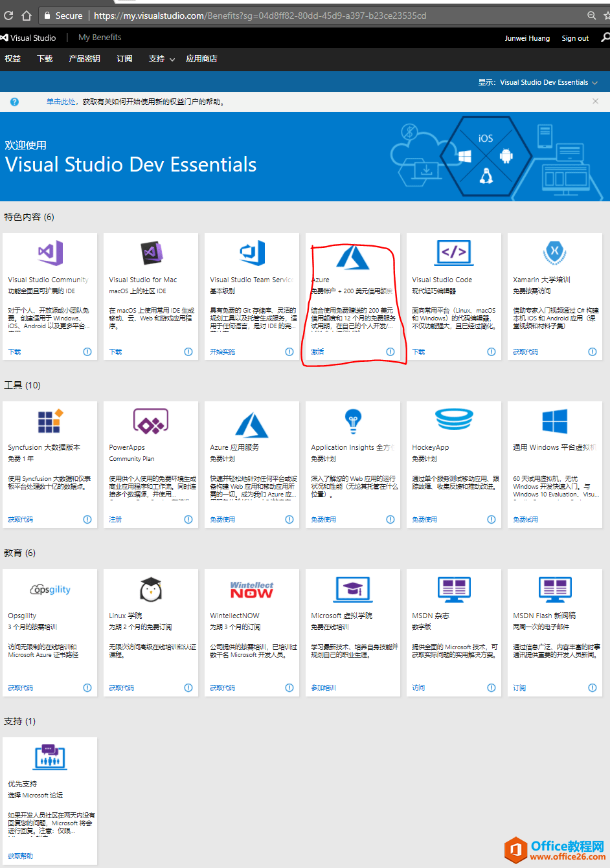This screenshot has height=868, width=610.
Task: Click the Application Insights lightbulb icon
Action: click(353, 421)
